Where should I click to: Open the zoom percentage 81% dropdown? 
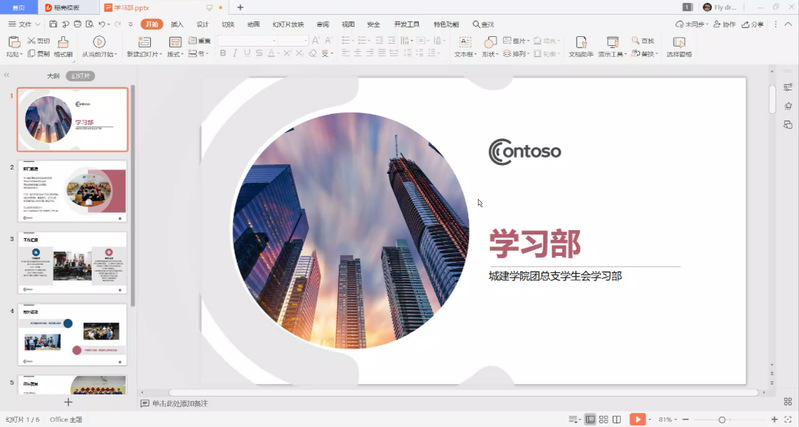pyautogui.click(x=668, y=419)
